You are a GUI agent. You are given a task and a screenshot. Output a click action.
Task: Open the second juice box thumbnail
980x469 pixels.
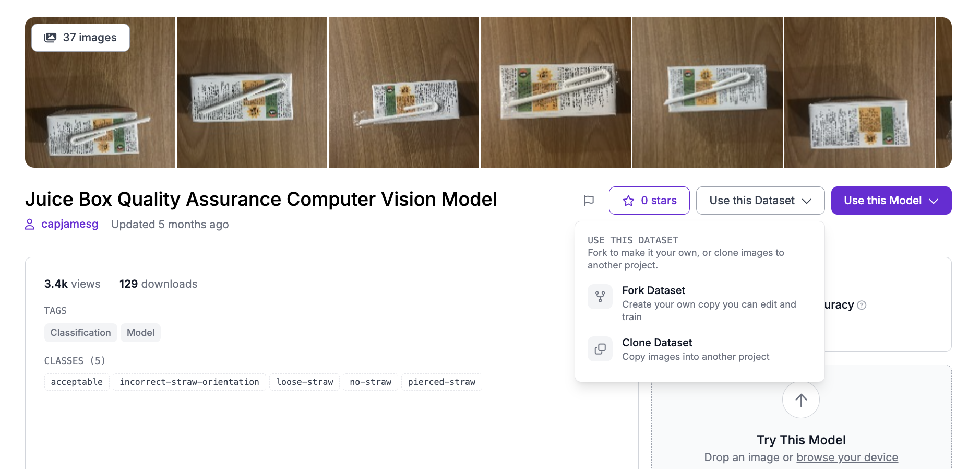[x=252, y=92]
